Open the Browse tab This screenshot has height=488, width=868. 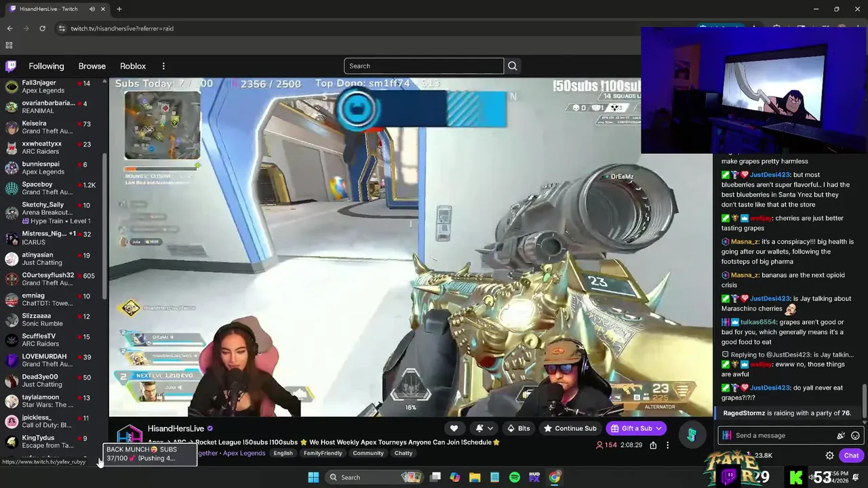[x=92, y=66]
